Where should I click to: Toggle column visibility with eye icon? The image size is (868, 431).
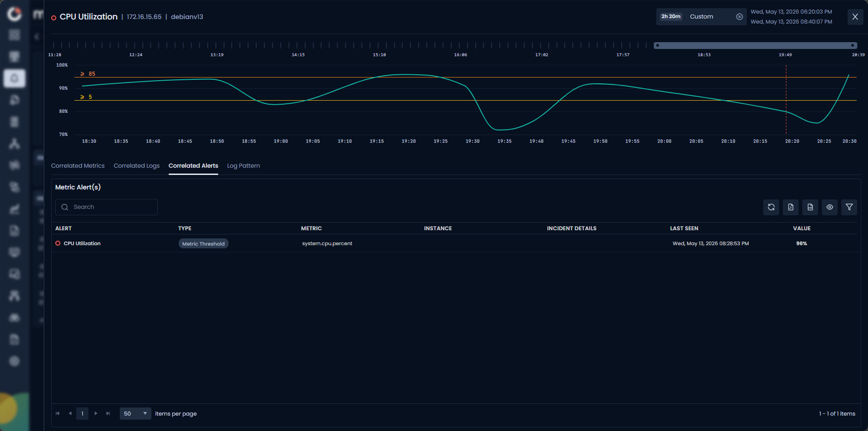pyautogui.click(x=829, y=207)
